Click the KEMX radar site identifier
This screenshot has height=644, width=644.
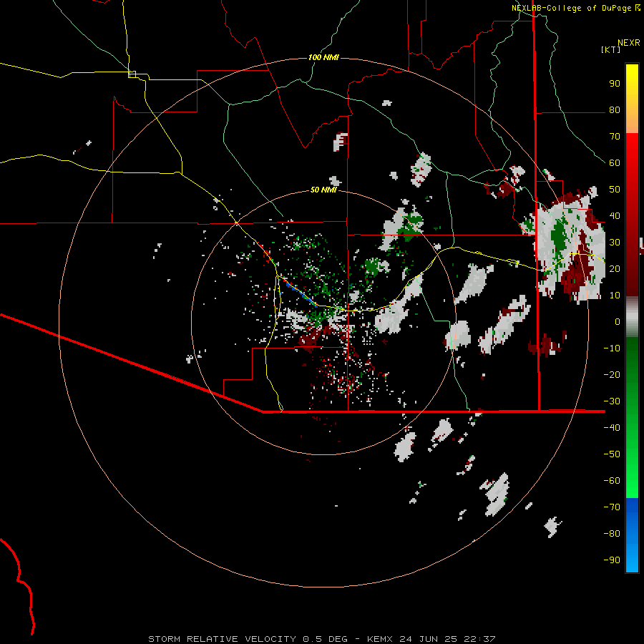coord(380,639)
